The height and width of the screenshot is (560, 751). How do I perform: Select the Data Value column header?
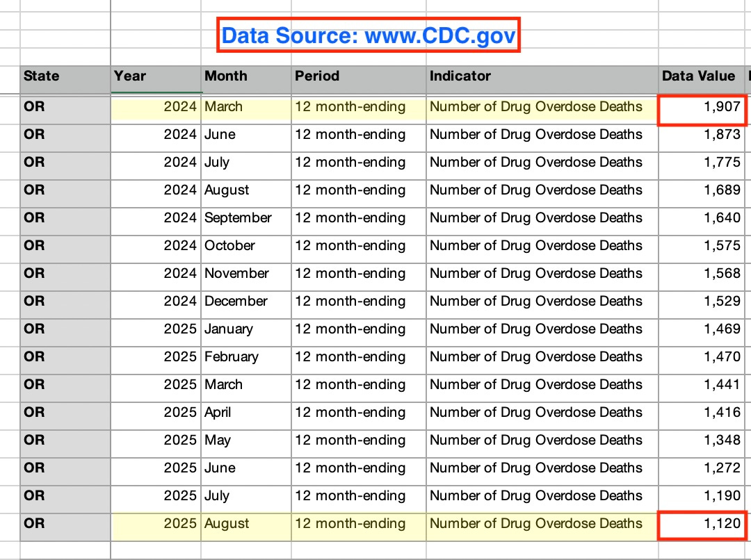click(699, 76)
